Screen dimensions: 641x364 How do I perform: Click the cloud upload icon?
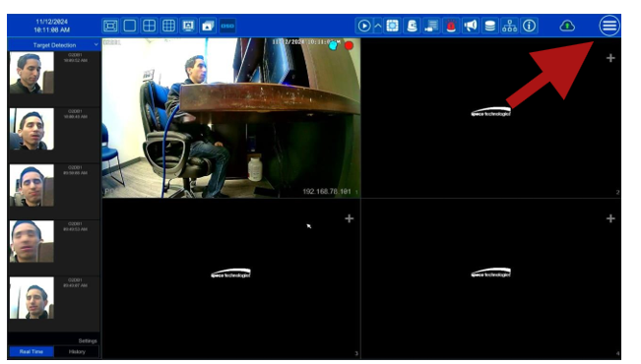[567, 26]
